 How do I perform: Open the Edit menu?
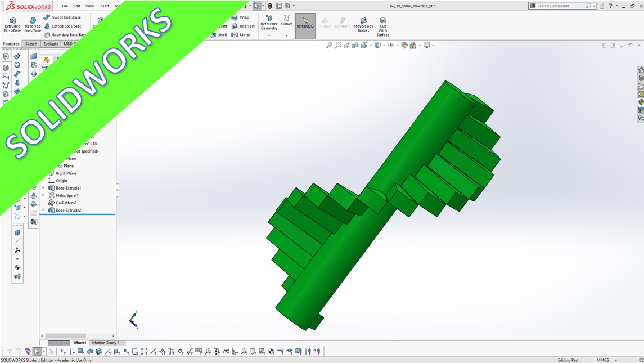[77, 6]
